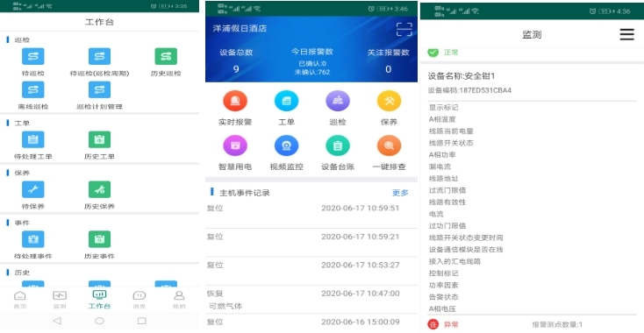Tap the 离线巡检 icon
Image resolution: width=644 pixels, height=333 pixels.
[x=32, y=89]
